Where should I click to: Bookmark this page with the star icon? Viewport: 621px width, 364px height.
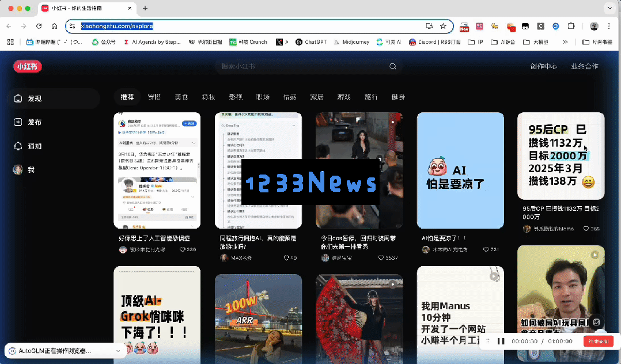coord(443,26)
